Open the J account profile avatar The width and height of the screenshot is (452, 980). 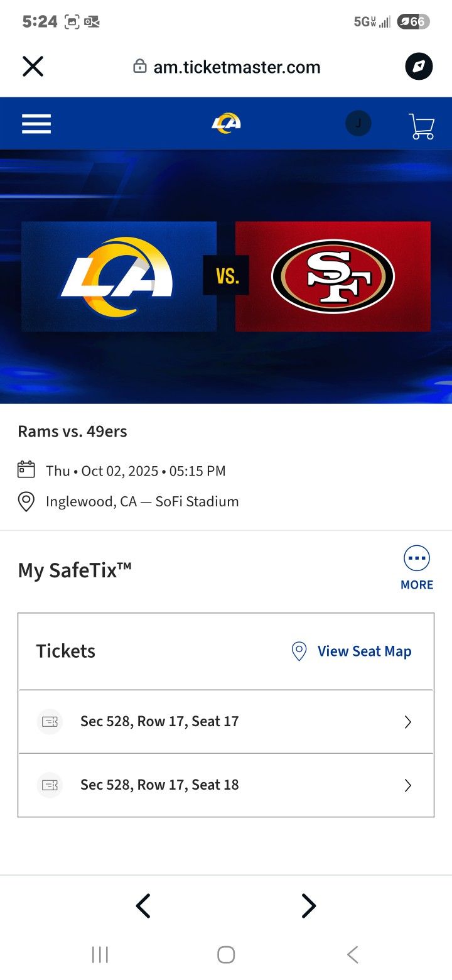[358, 124]
